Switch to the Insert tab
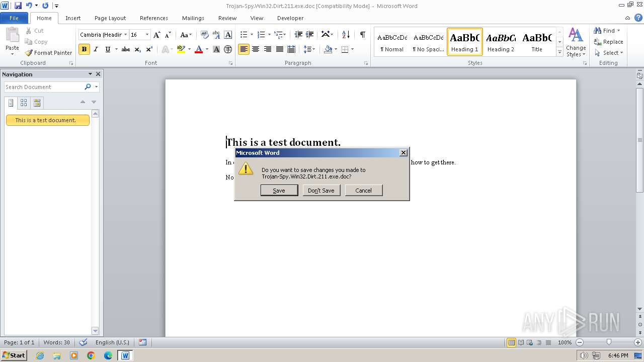Viewport: 644px width, 362px height. [x=73, y=18]
